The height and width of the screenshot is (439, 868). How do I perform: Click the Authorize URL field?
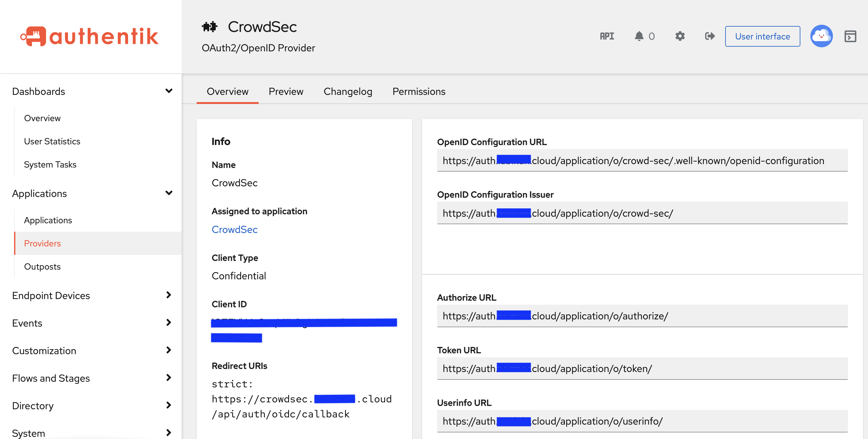pyautogui.click(x=642, y=316)
